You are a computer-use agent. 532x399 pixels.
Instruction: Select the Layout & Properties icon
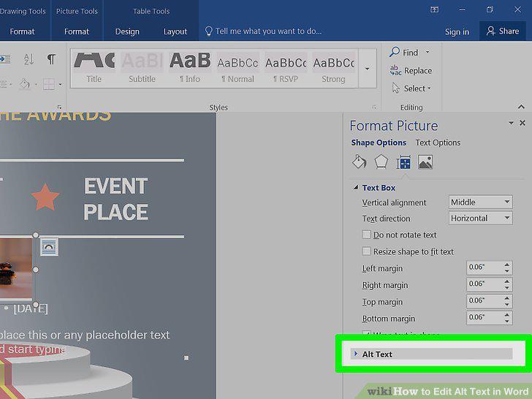pyautogui.click(x=403, y=162)
